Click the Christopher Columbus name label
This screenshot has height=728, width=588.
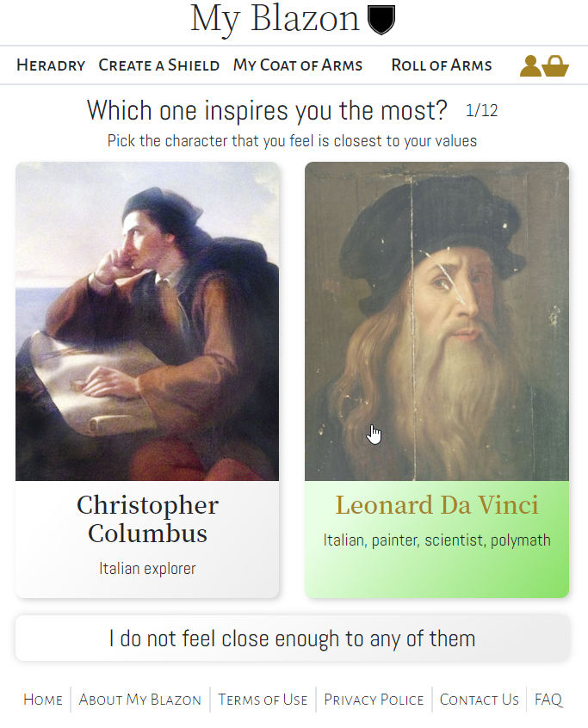146,518
